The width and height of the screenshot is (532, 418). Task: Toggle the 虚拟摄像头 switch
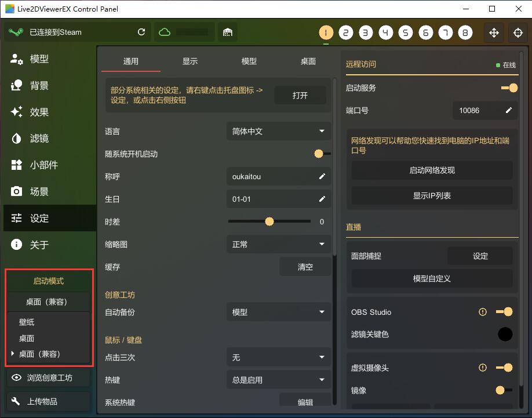(504, 368)
